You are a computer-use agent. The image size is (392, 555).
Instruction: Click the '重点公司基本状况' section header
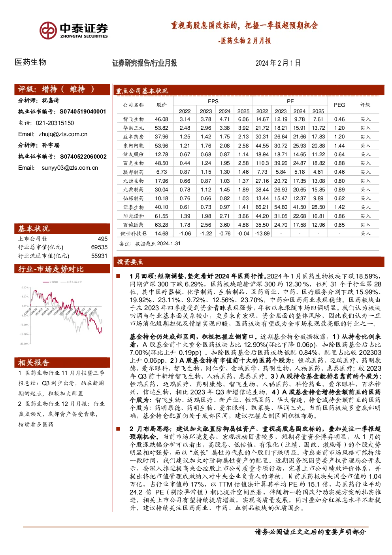click(x=142, y=91)
